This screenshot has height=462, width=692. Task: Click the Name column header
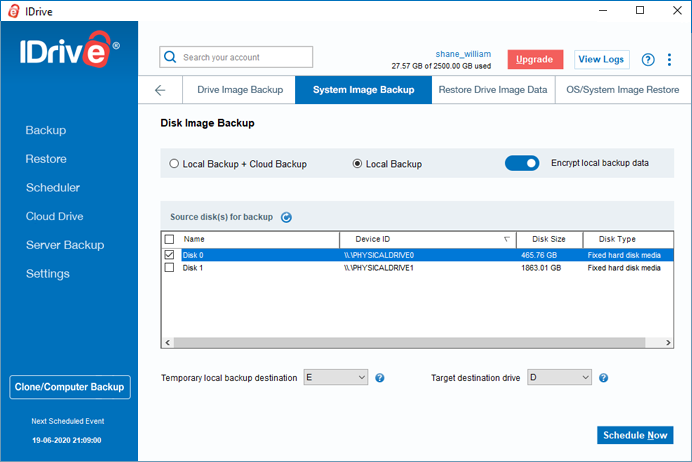click(258, 239)
